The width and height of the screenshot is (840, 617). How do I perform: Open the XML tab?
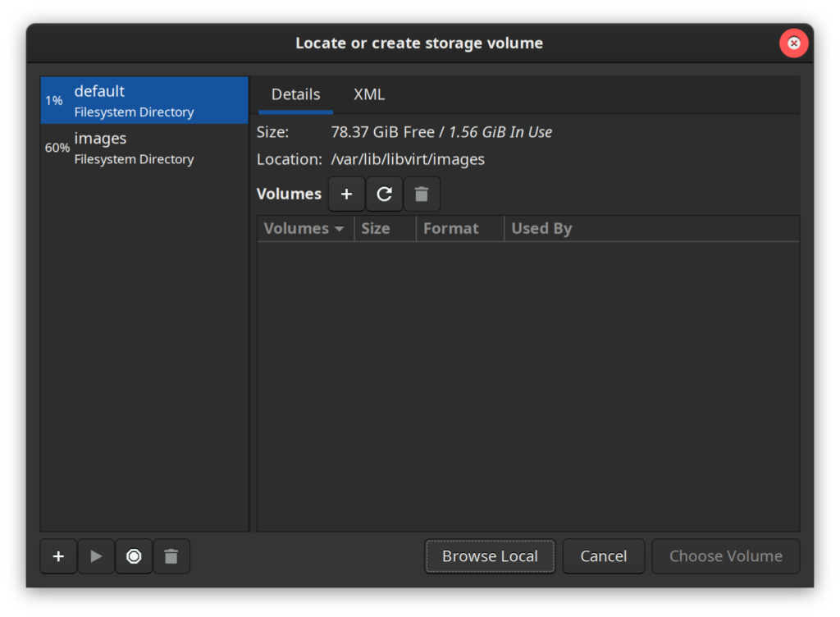click(x=369, y=95)
